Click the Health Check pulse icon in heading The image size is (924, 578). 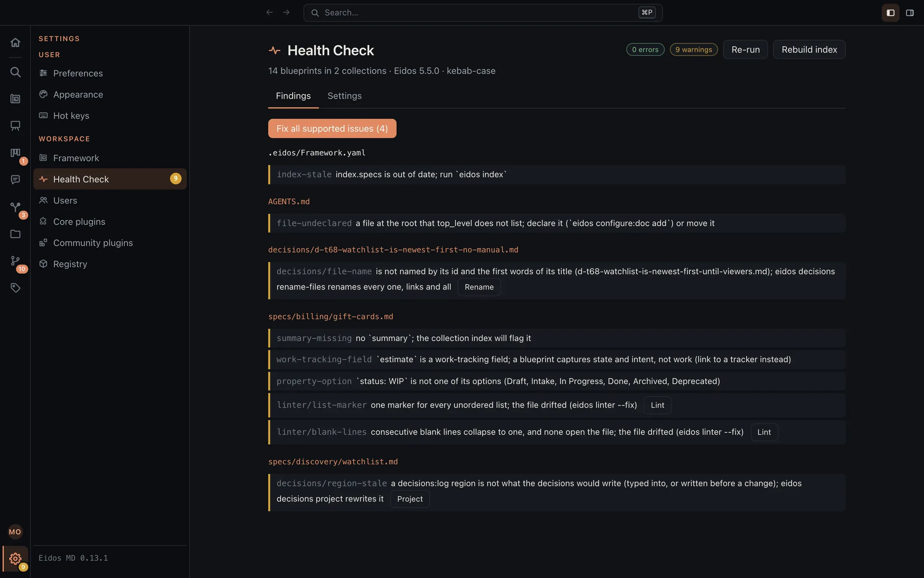275,50
